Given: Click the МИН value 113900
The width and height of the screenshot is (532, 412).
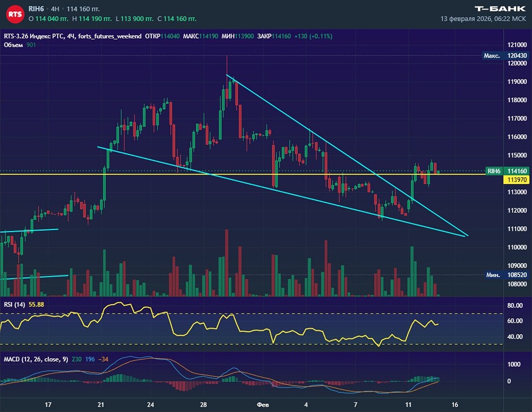Looking at the screenshot, I should [x=244, y=36].
